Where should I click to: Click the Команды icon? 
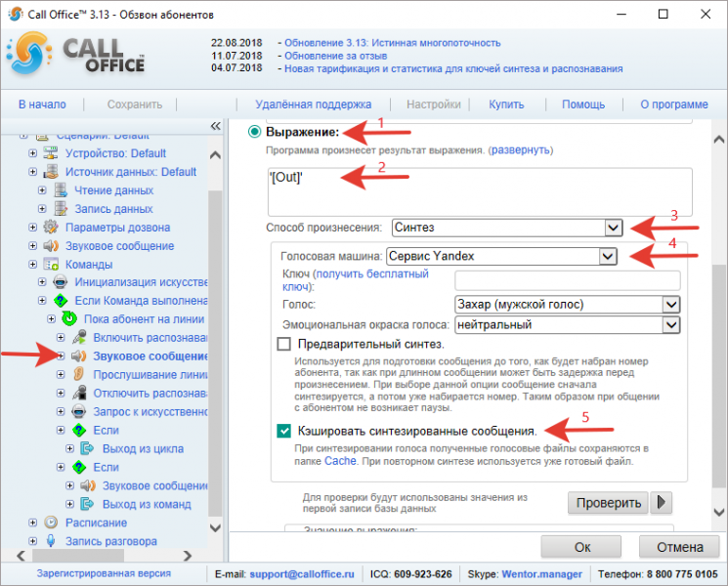51,264
